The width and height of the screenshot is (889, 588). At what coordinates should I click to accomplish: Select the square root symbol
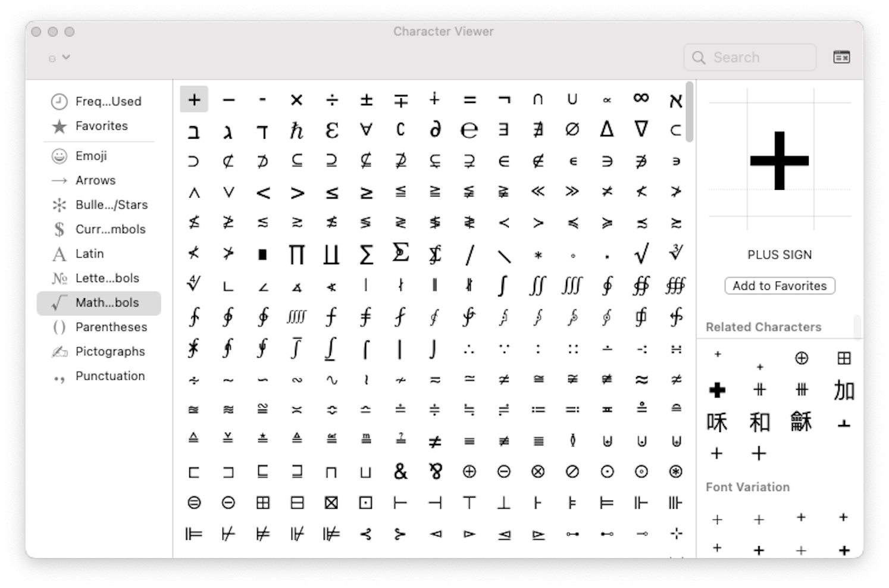(x=641, y=253)
